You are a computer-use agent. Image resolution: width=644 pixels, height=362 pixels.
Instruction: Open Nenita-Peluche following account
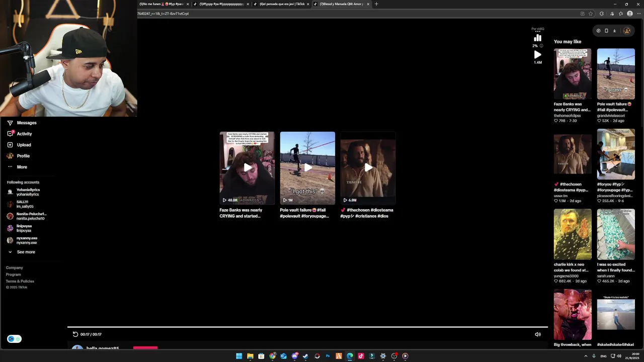click(27, 216)
